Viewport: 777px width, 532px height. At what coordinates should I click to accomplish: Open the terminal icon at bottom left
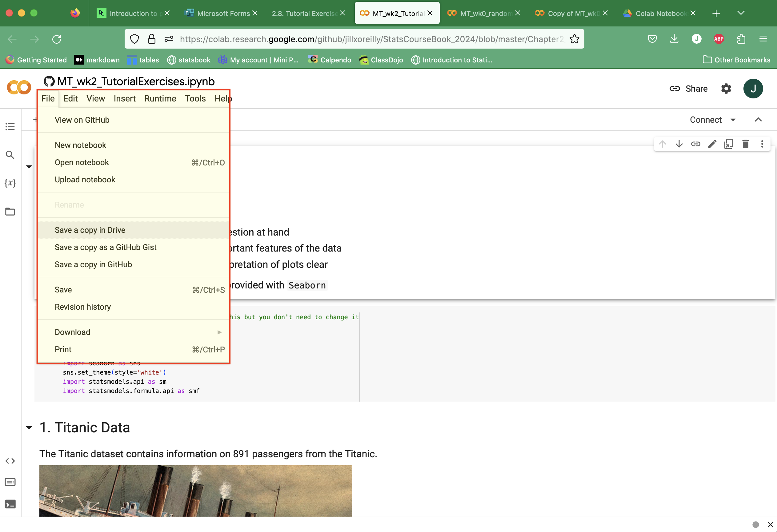coord(10,504)
